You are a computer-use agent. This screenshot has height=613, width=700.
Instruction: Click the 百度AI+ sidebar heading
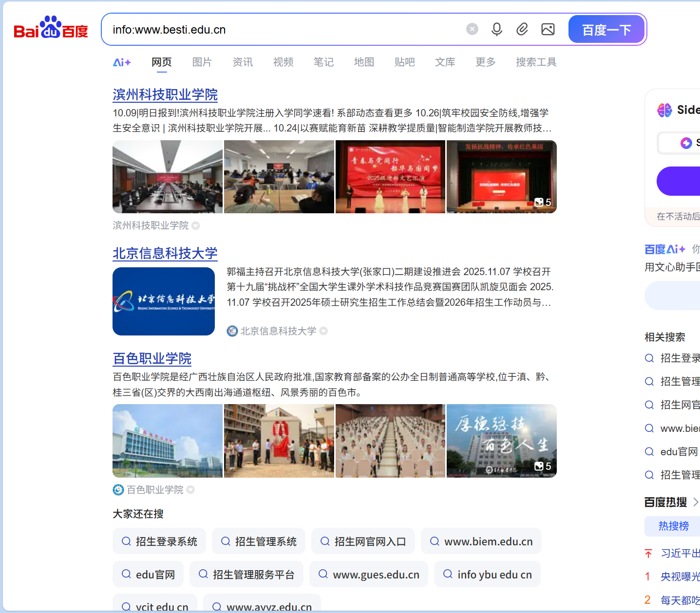[x=665, y=249]
